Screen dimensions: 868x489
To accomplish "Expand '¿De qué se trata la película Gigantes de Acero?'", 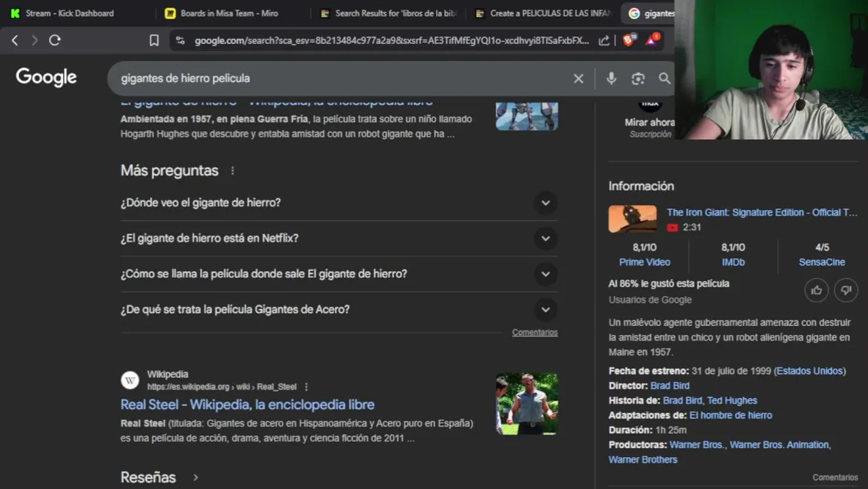I will [339, 310].
